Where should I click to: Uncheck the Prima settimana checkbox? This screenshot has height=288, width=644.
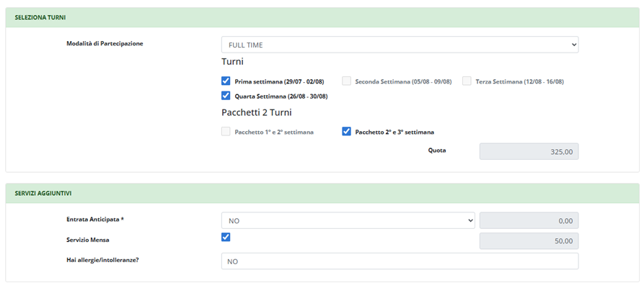point(226,81)
